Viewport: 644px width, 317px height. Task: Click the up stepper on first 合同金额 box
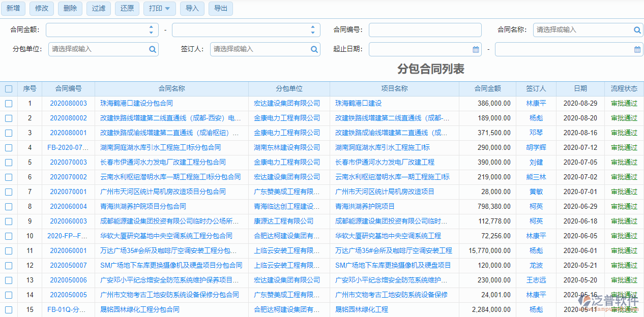click(151, 27)
